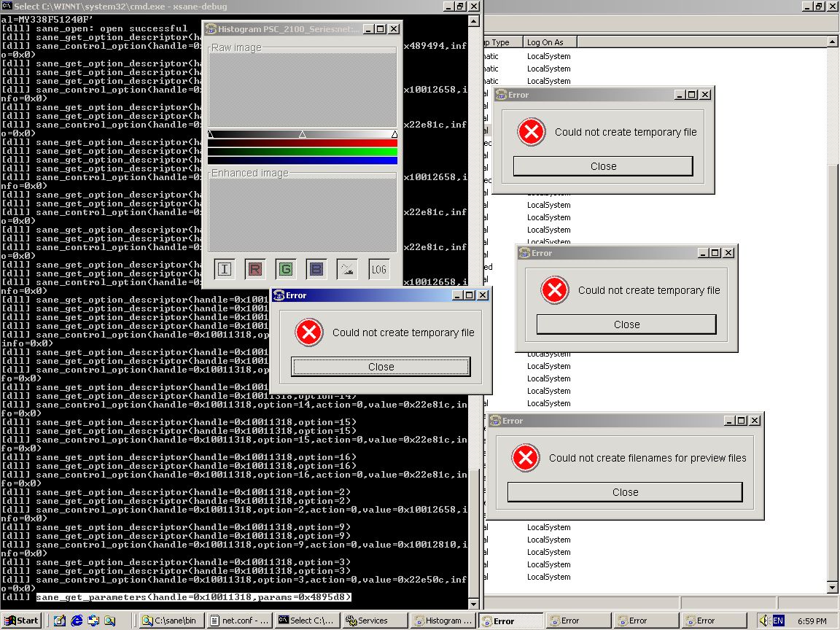The height and width of the screenshot is (630, 840).
Task: Click the volume speaker icon in the system tray
Action: click(763, 621)
